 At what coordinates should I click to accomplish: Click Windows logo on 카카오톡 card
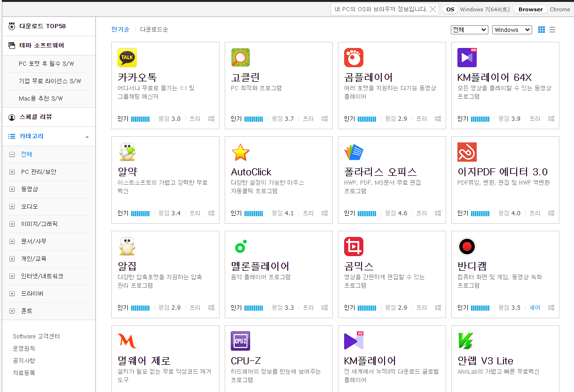[212, 119]
